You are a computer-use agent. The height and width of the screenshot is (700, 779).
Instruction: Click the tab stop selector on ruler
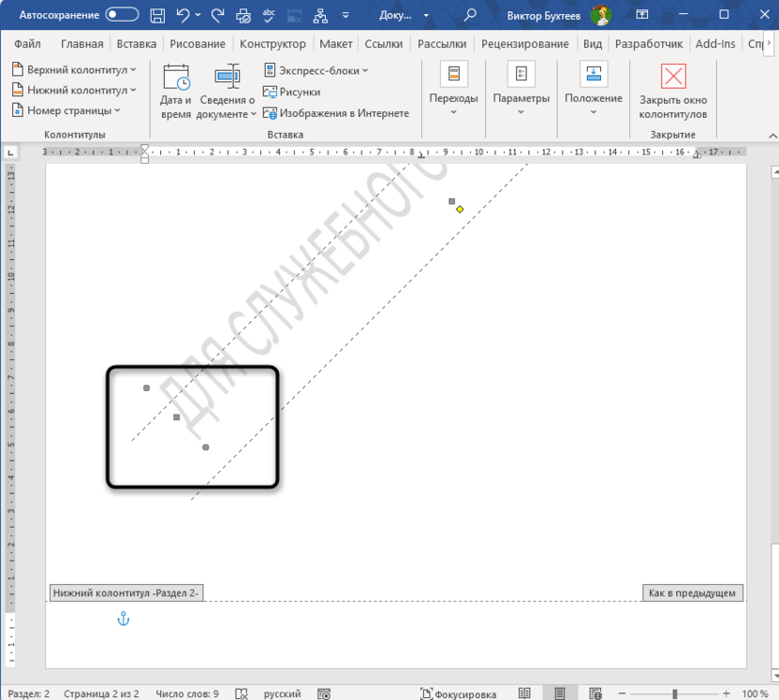(10, 153)
